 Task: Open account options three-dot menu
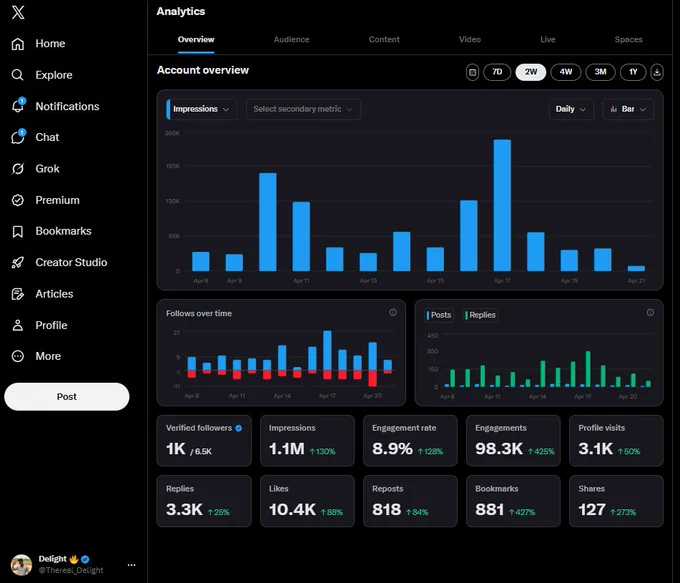point(131,565)
